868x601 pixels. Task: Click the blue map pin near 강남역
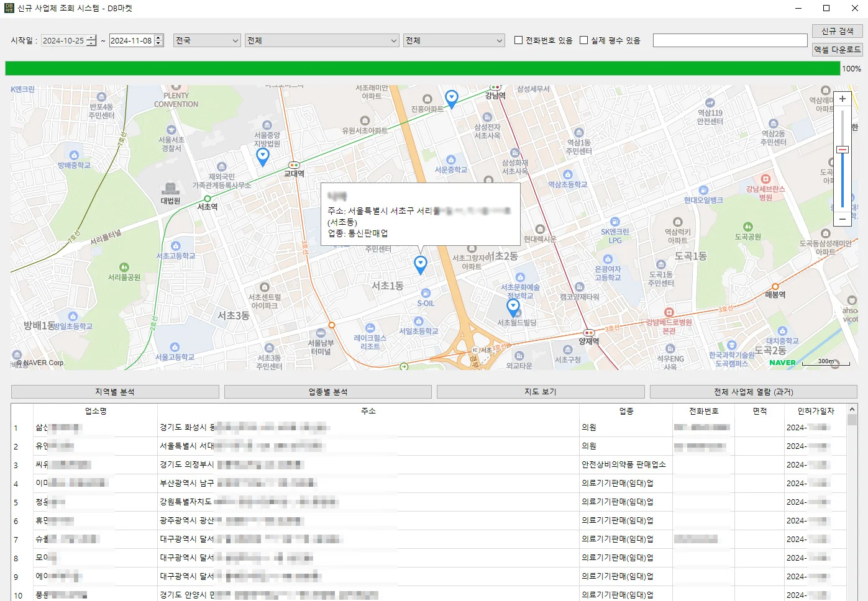[452, 98]
